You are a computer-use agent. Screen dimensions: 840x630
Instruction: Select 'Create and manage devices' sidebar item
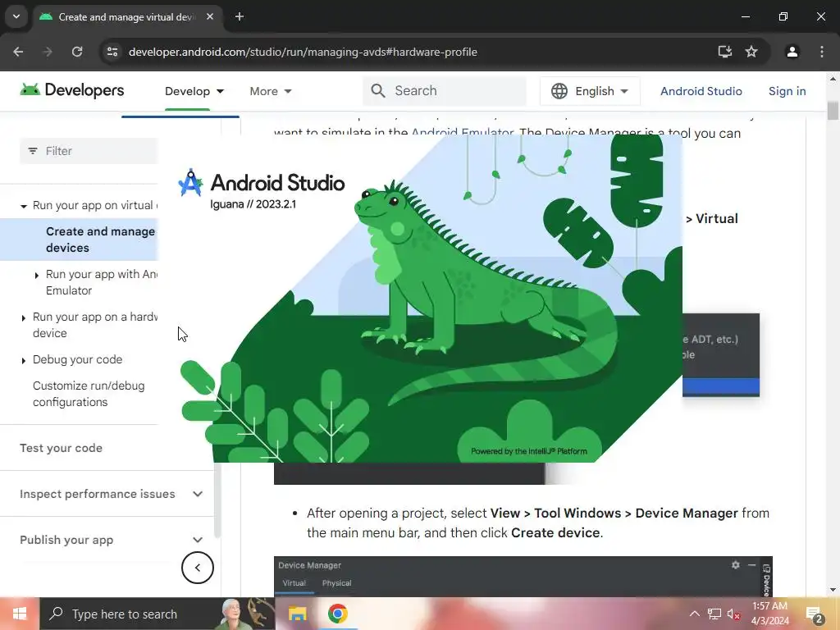(x=79, y=240)
